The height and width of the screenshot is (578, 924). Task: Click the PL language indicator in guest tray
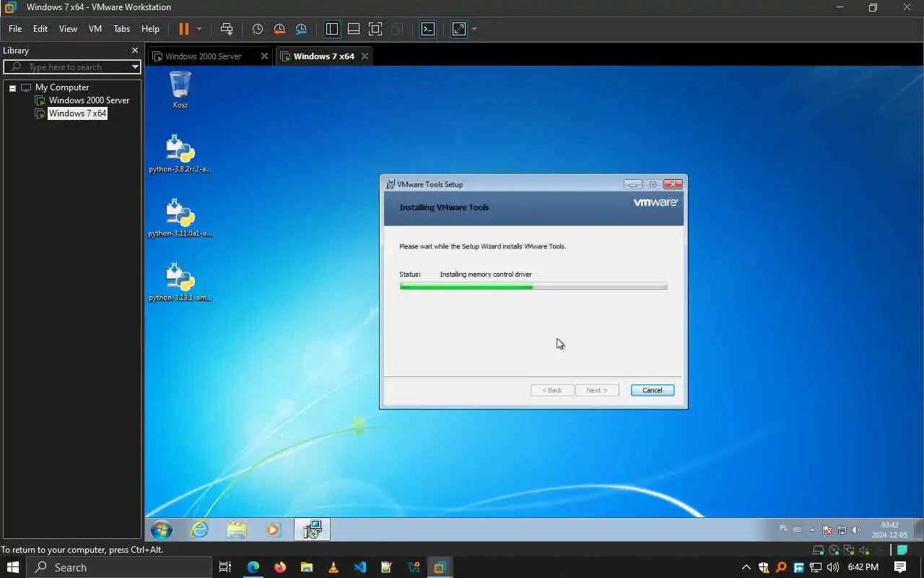click(784, 529)
